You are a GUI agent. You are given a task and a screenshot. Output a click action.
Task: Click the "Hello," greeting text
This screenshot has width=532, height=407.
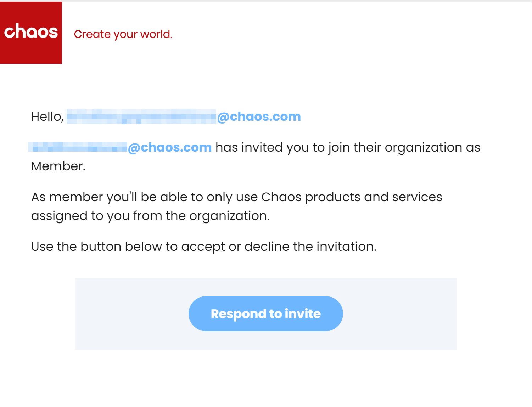(x=47, y=117)
